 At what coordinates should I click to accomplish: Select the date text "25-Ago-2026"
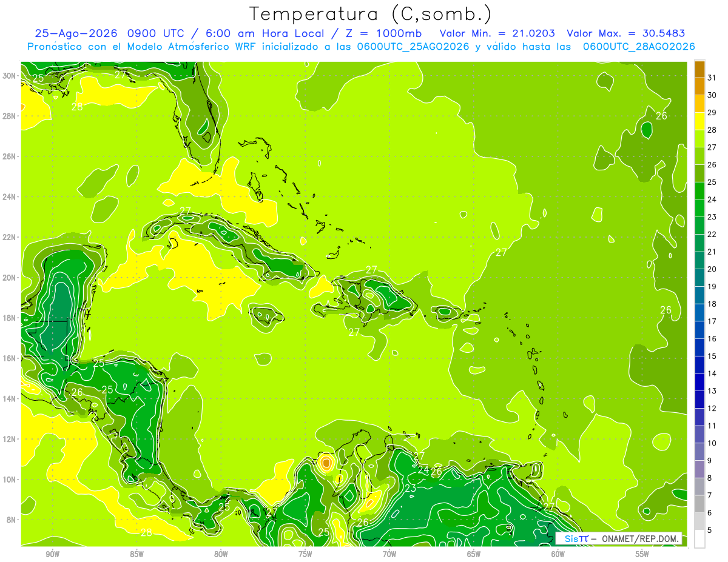[x=77, y=33]
